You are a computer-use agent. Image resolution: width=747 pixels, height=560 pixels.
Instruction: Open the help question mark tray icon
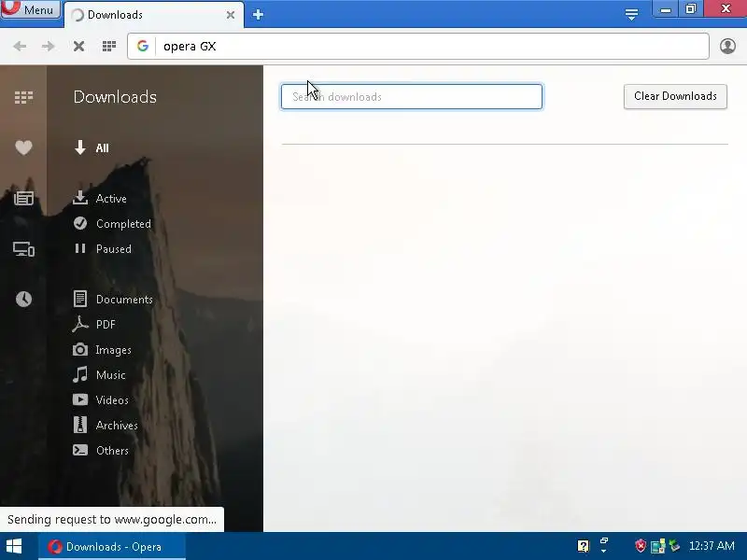click(583, 546)
